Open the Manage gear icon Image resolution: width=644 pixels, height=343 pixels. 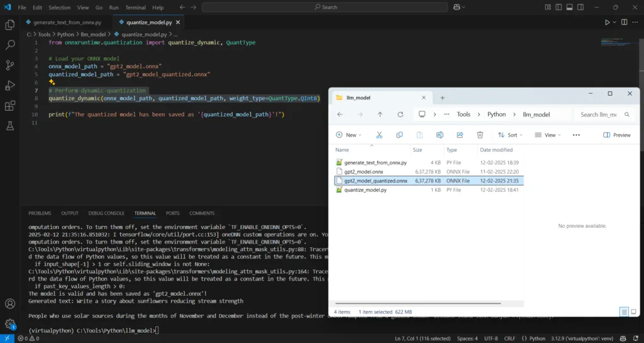(10, 324)
